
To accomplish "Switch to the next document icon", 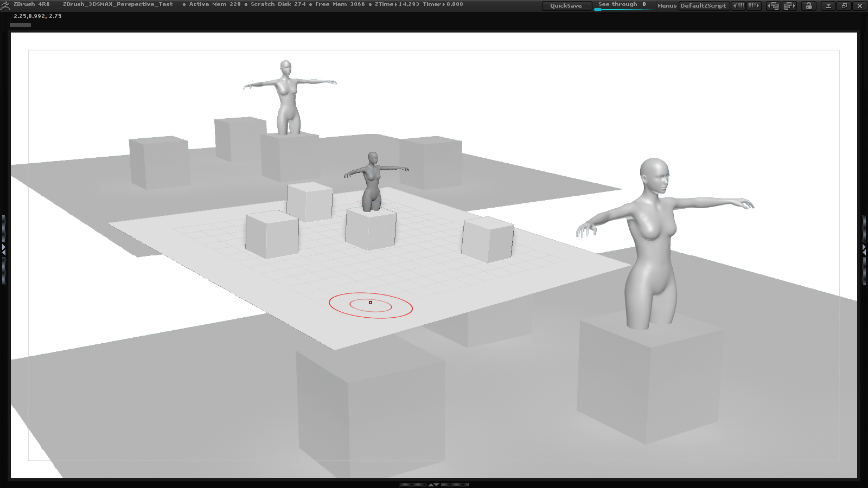I will 788,5.
